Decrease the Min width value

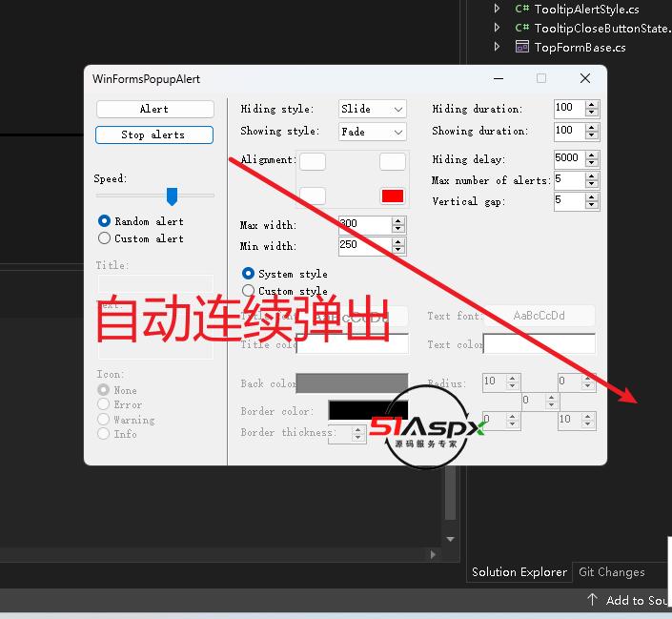point(398,250)
